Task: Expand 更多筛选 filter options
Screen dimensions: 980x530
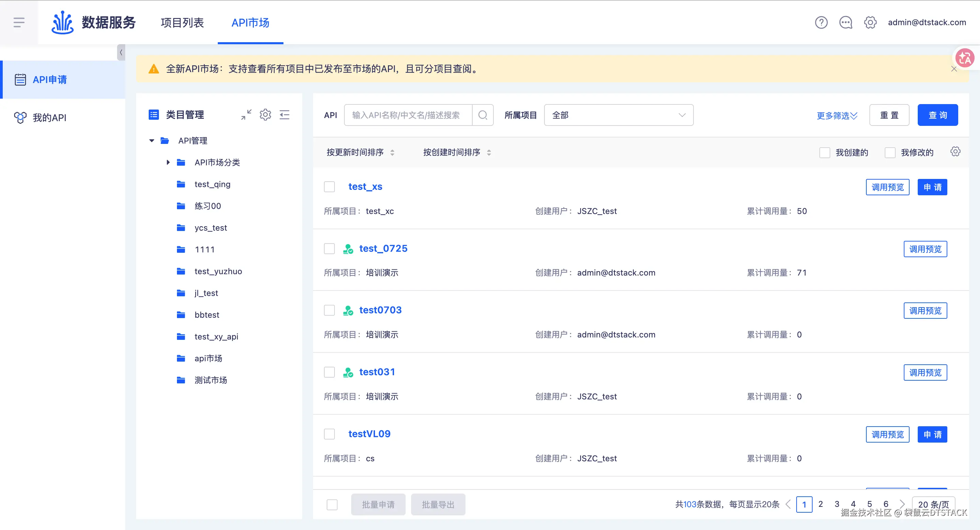Action: (837, 115)
